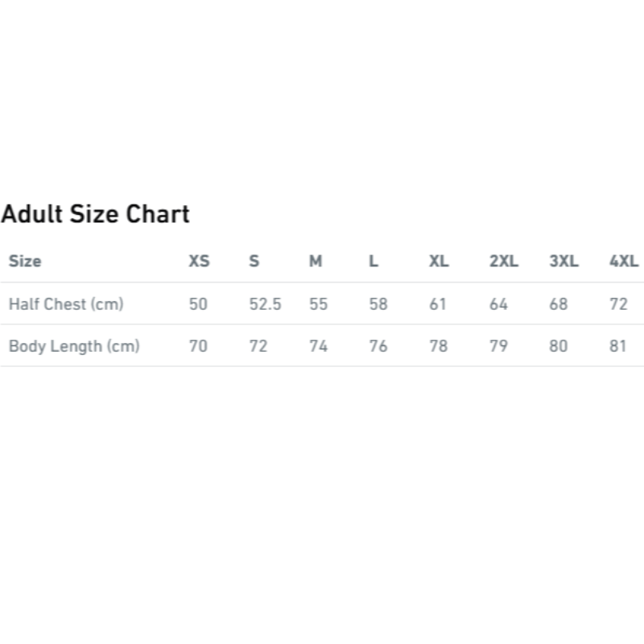Viewport: 644px width, 644px height.
Task: Select the half chest value 64
Action: coord(498,304)
